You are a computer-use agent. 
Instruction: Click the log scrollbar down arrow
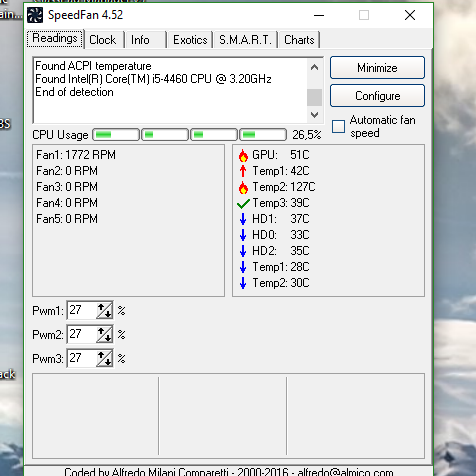pyautogui.click(x=314, y=115)
